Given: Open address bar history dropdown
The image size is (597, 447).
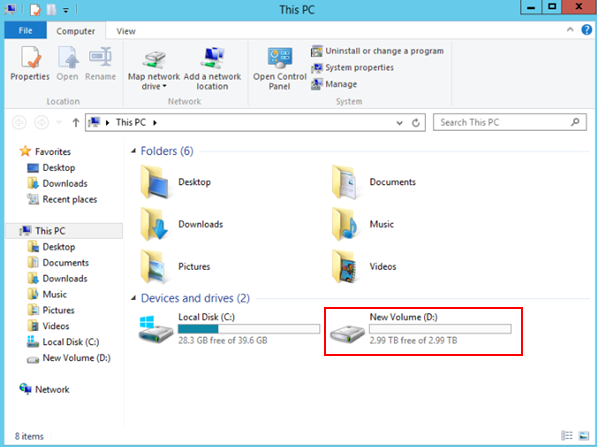Looking at the screenshot, I should tap(399, 123).
